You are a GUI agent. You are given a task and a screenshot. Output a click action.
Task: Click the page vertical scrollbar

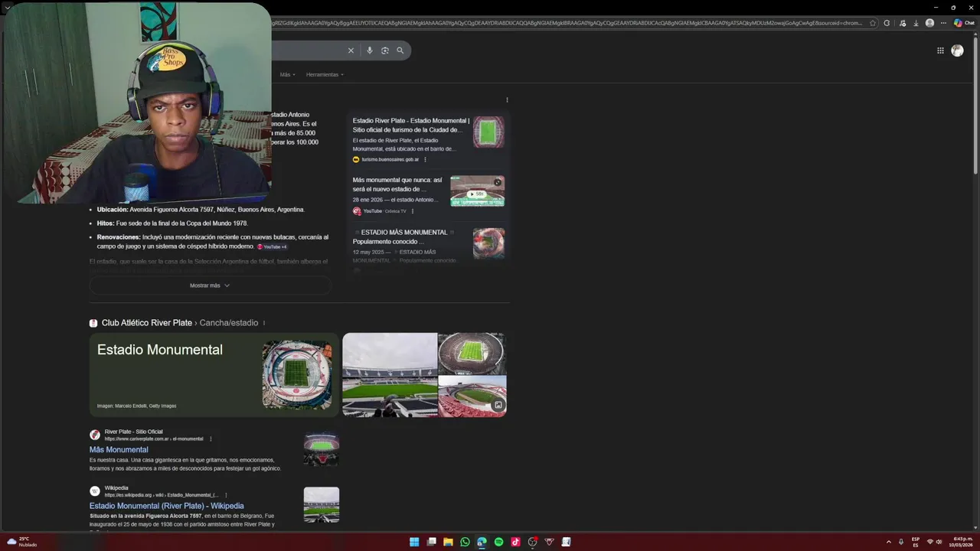click(975, 107)
